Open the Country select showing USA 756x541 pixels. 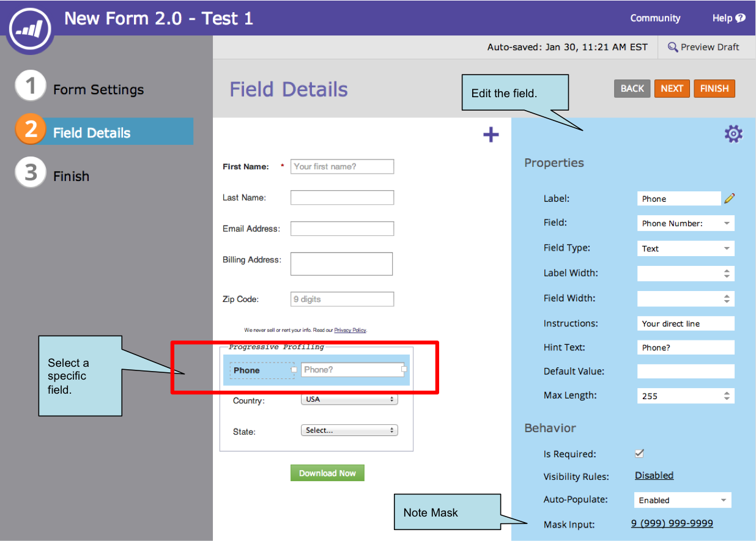349,399
